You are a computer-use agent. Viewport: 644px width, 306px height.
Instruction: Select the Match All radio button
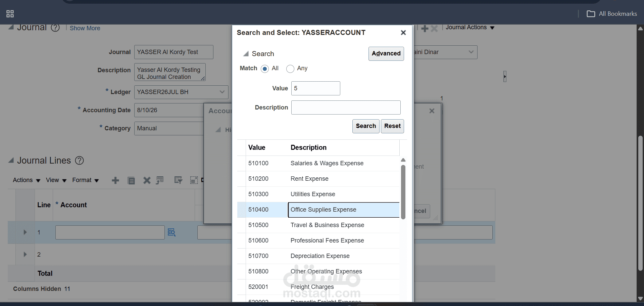[265, 69]
